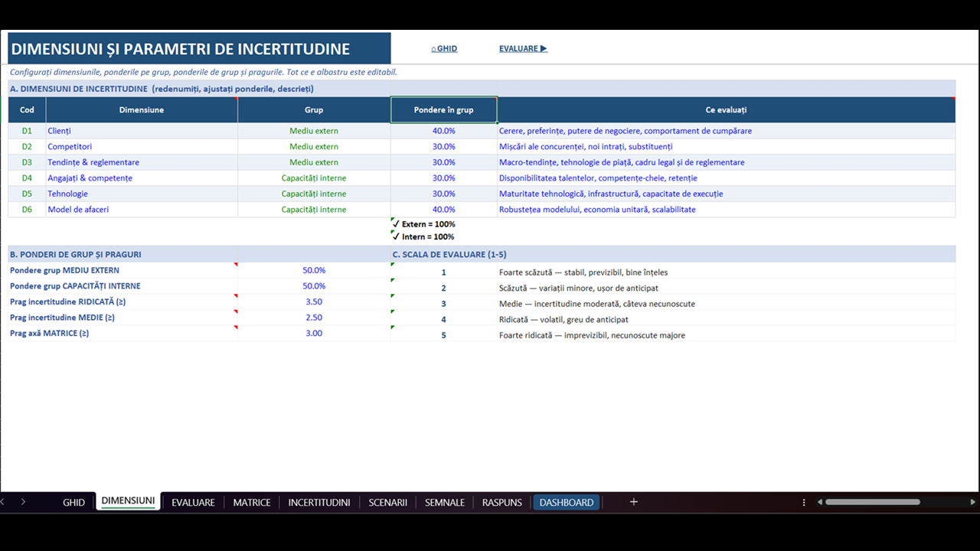This screenshot has height=551, width=980.
Task: Select 'Prag incertitudine RIDICATĂ (≥)' label
Action: (122, 302)
